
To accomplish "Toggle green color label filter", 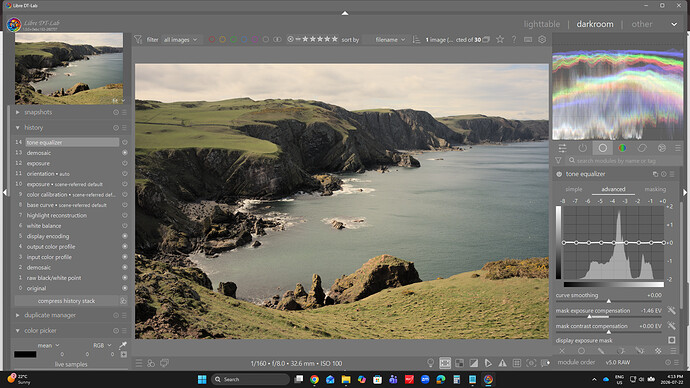I will click(233, 40).
